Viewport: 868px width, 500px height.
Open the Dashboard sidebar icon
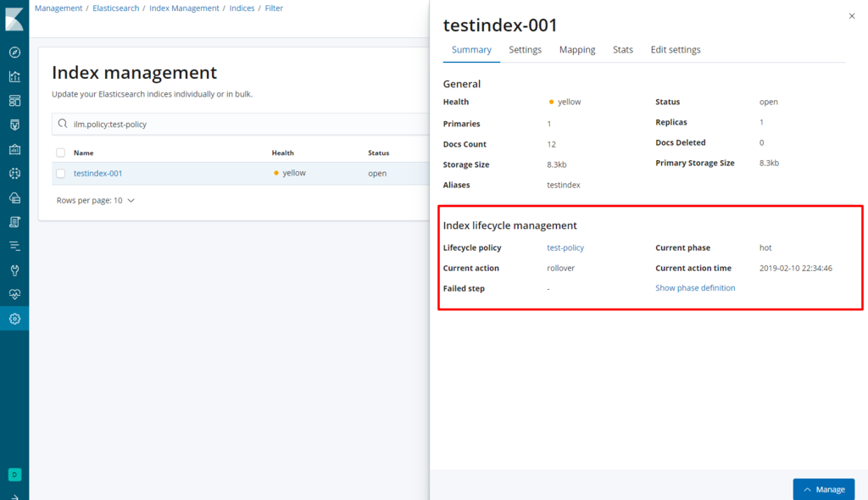[15, 101]
